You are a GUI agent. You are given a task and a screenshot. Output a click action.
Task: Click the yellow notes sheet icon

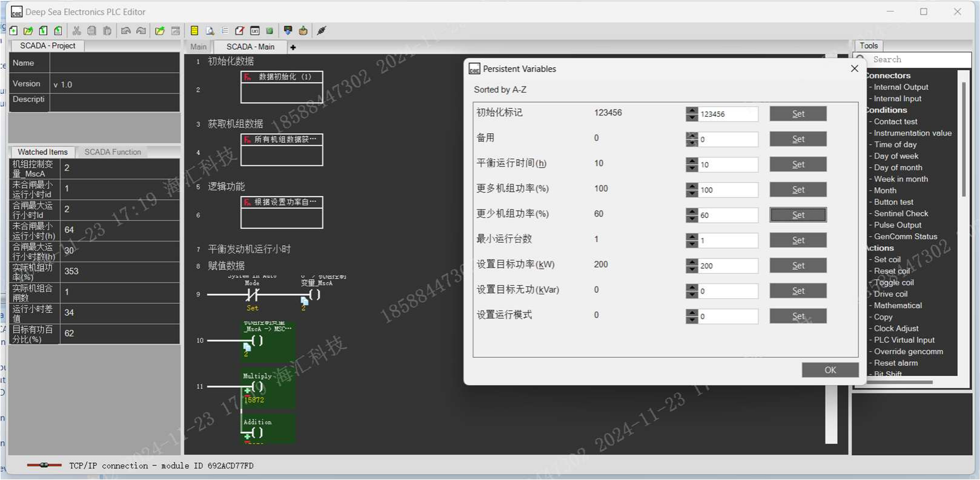click(194, 30)
